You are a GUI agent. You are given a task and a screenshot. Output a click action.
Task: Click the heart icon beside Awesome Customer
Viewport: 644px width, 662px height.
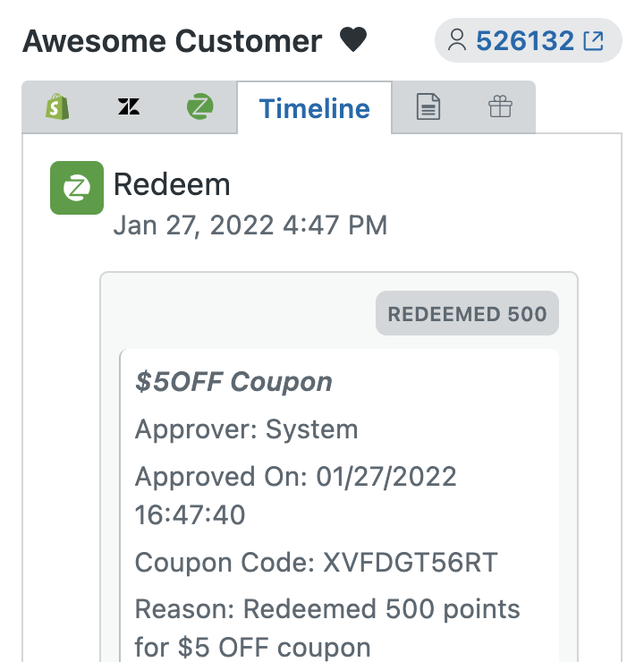(353, 40)
